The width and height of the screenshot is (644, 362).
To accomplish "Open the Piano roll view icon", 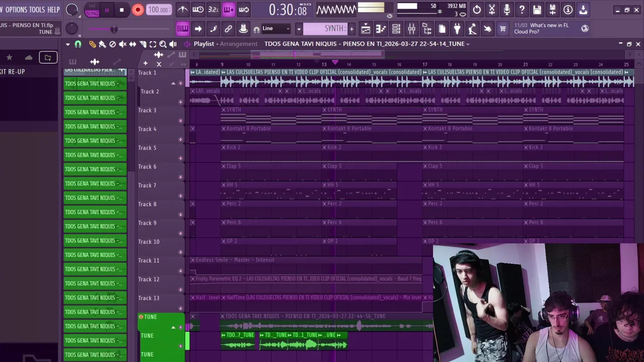I will pos(381,29).
